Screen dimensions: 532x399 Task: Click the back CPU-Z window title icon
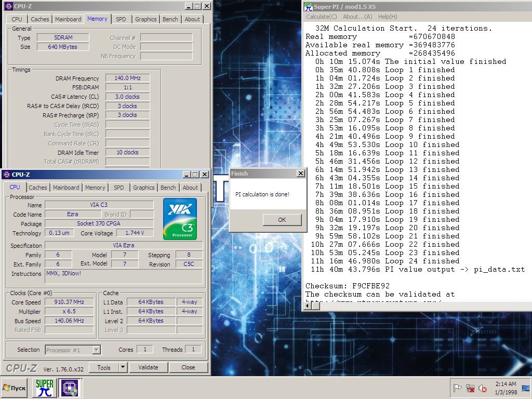[x=8, y=6]
